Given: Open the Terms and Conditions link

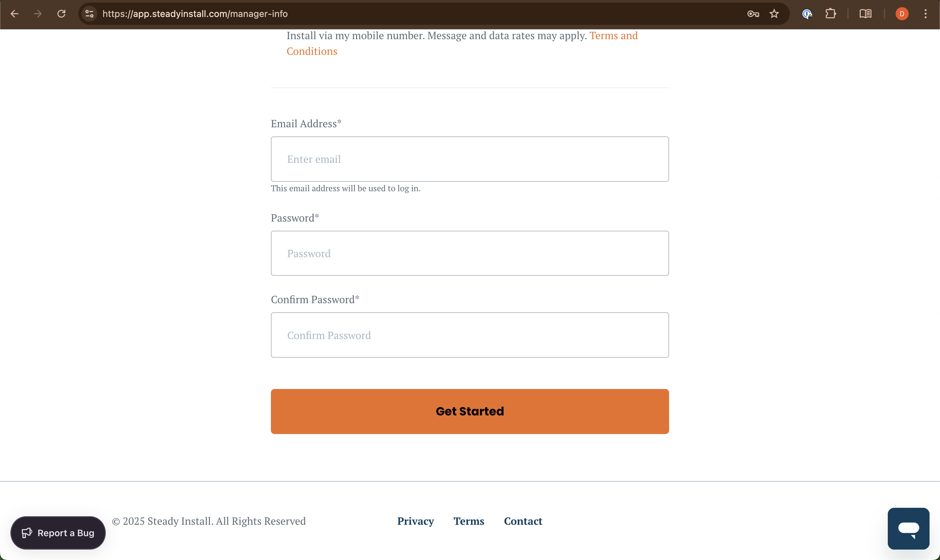Looking at the screenshot, I should coord(613,36).
